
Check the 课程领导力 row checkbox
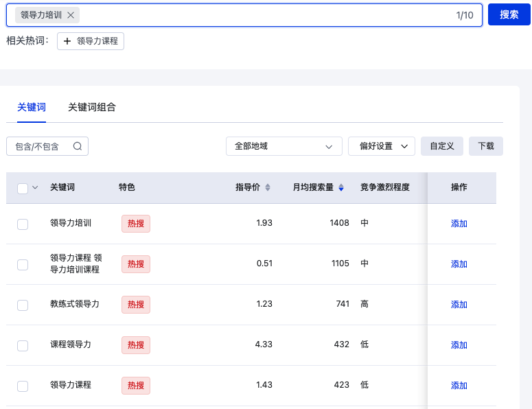tap(23, 346)
